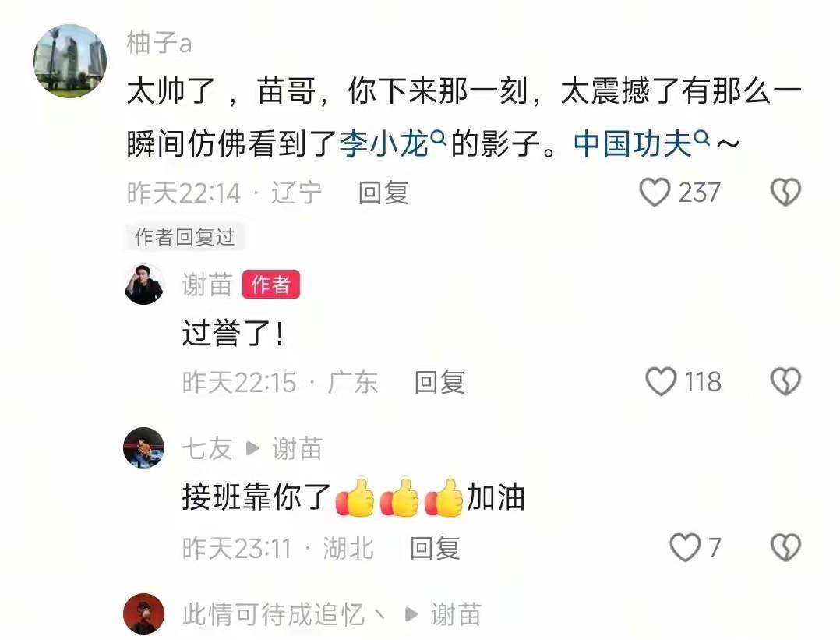The height and width of the screenshot is (640, 840).
Task: Dislike 七友's 接班靠你了 reply
Action: click(785, 547)
